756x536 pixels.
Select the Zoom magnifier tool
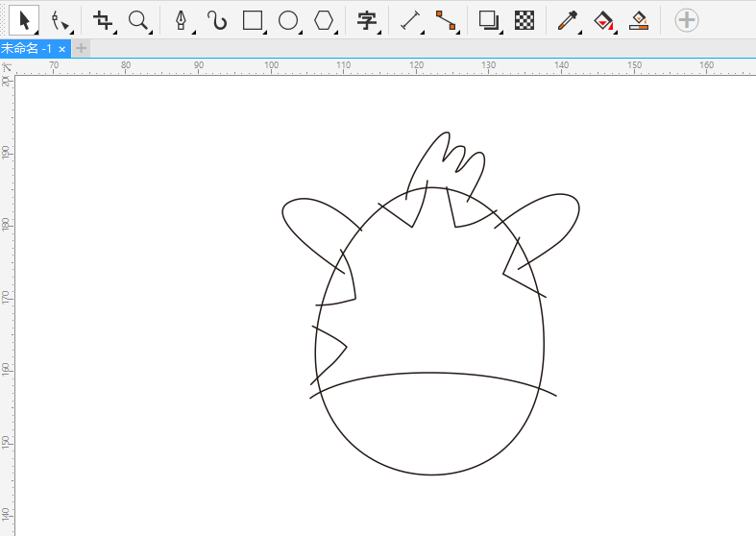coord(139,21)
